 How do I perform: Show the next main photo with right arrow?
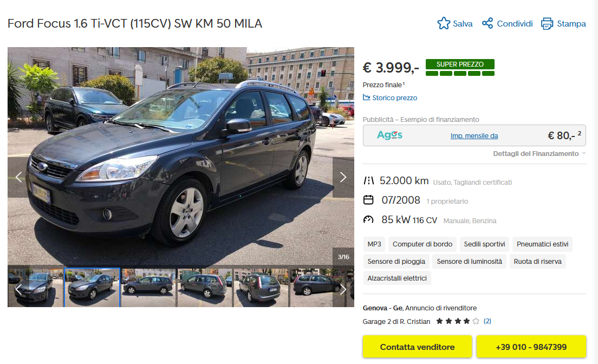tap(343, 177)
